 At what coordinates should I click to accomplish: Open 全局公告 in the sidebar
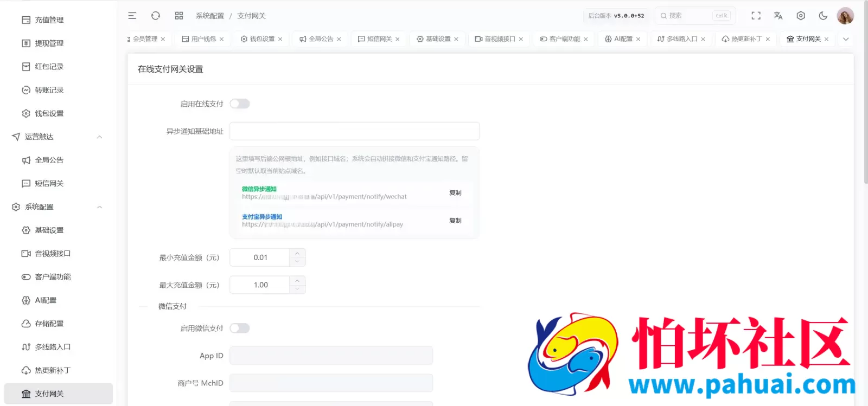pos(58,160)
